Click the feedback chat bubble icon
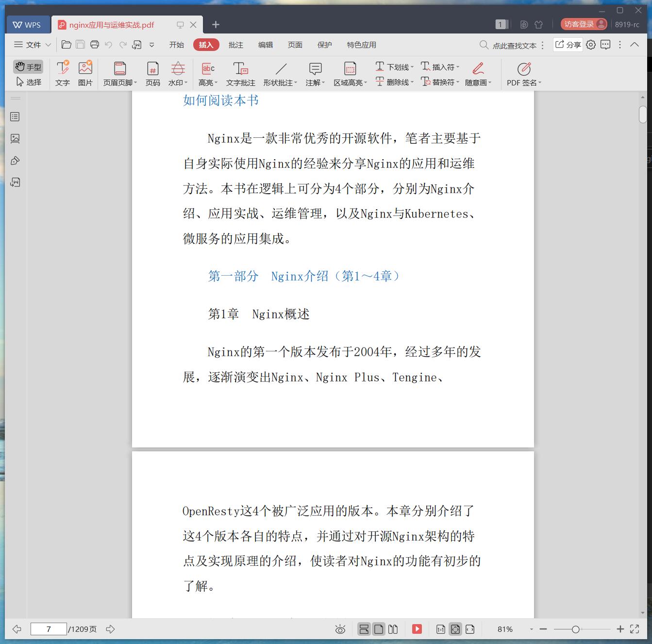The height and width of the screenshot is (644, 652). point(605,45)
